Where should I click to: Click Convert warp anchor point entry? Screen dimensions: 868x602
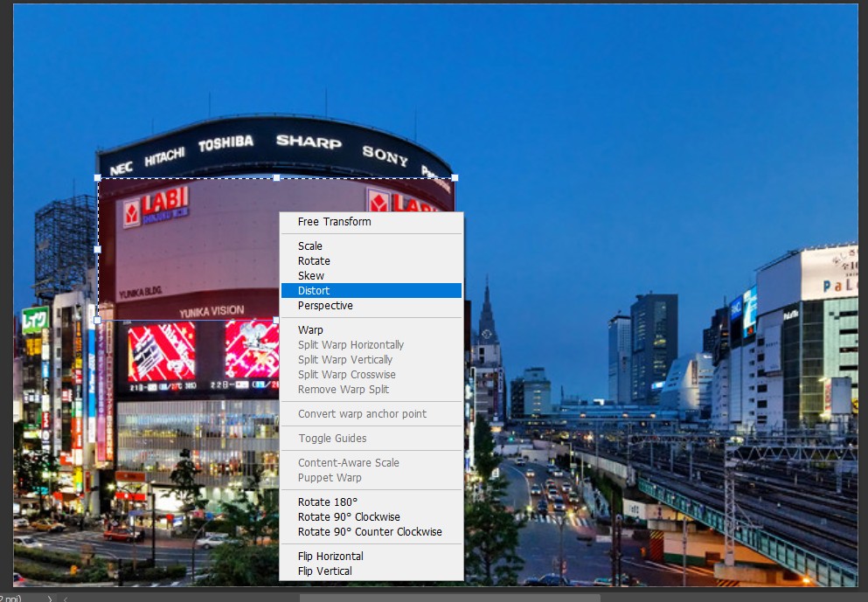click(371, 414)
